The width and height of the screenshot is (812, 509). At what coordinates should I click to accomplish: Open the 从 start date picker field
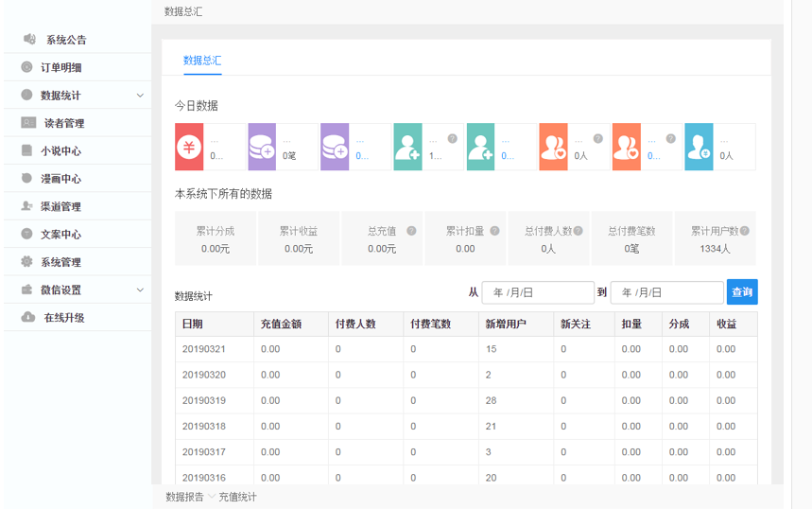538,292
